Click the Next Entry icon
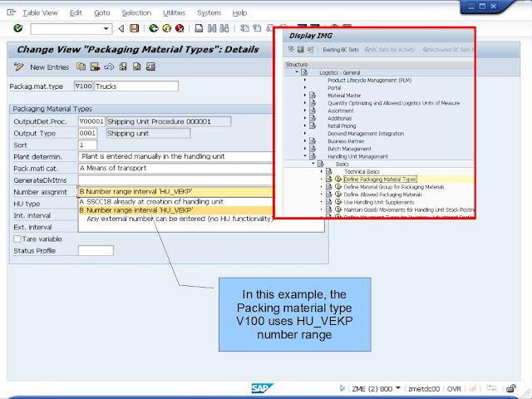The height and width of the screenshot is (399, 532). pos(136,66)
